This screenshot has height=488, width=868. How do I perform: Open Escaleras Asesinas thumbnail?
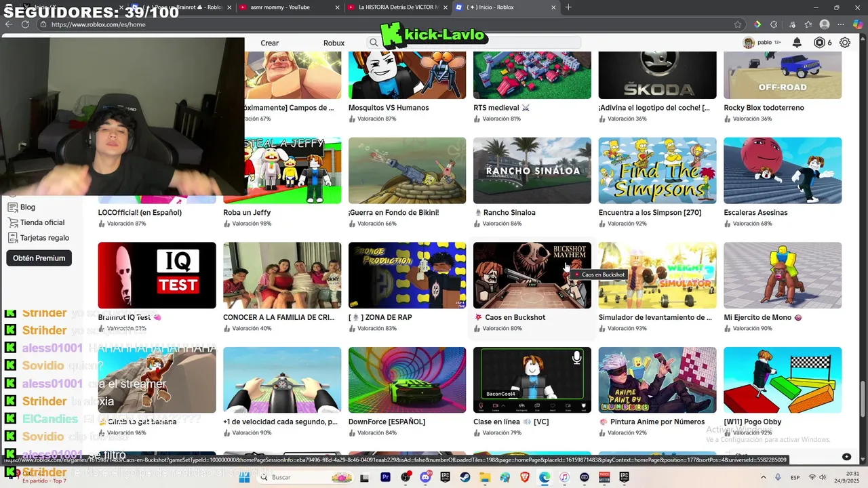point(783,170)
